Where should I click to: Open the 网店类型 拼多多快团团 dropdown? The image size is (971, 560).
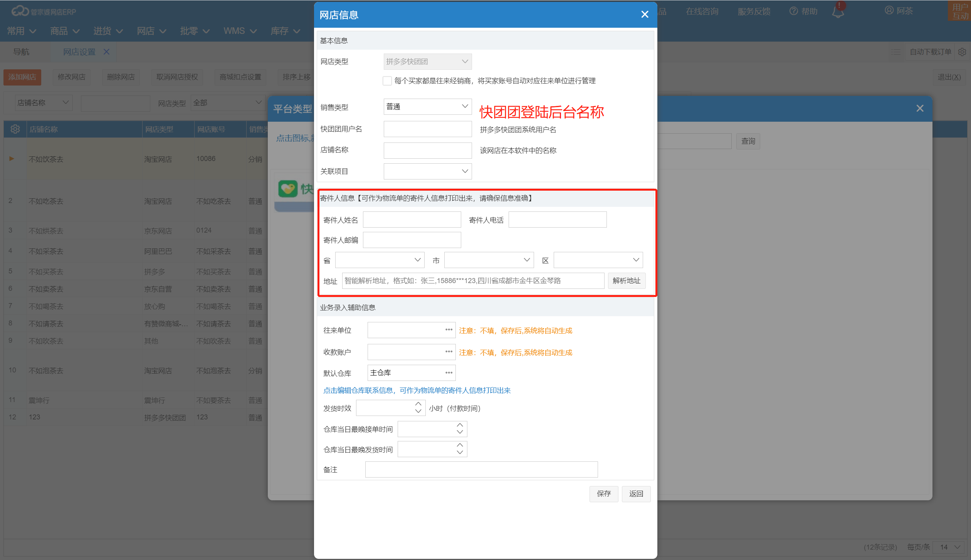[x=427, y=62]
